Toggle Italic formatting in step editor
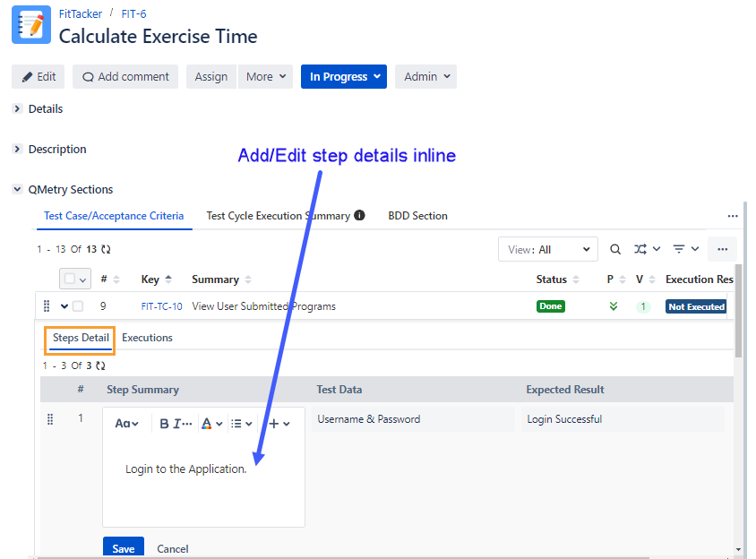This screenshot has width=756, height=559. coord(176,424)
